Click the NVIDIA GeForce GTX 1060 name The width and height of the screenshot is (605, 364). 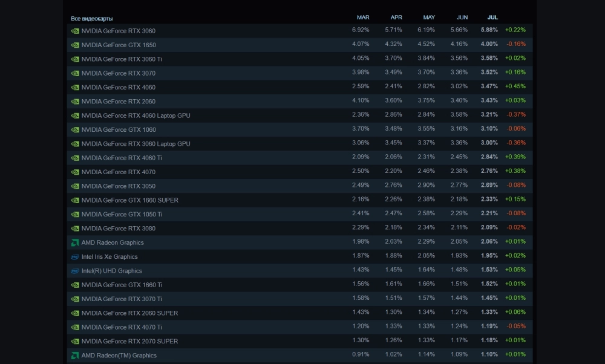(x=119, y=129)
